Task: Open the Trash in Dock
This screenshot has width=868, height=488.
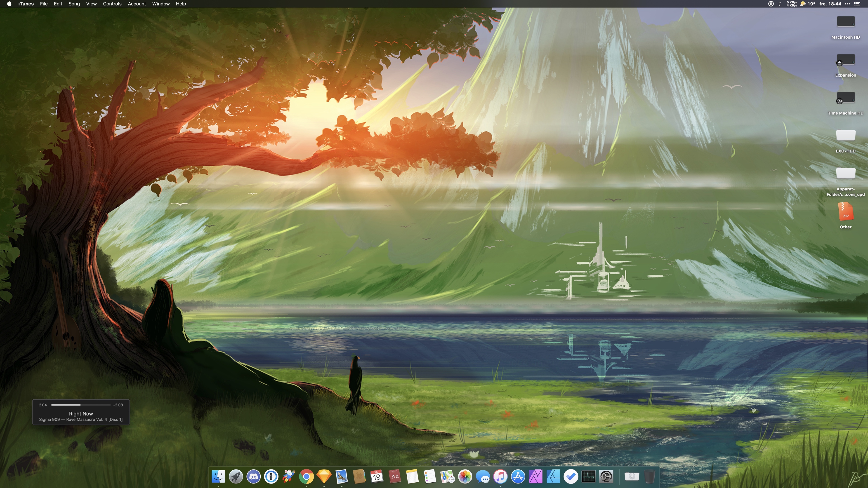Action: tap(650, 476)
